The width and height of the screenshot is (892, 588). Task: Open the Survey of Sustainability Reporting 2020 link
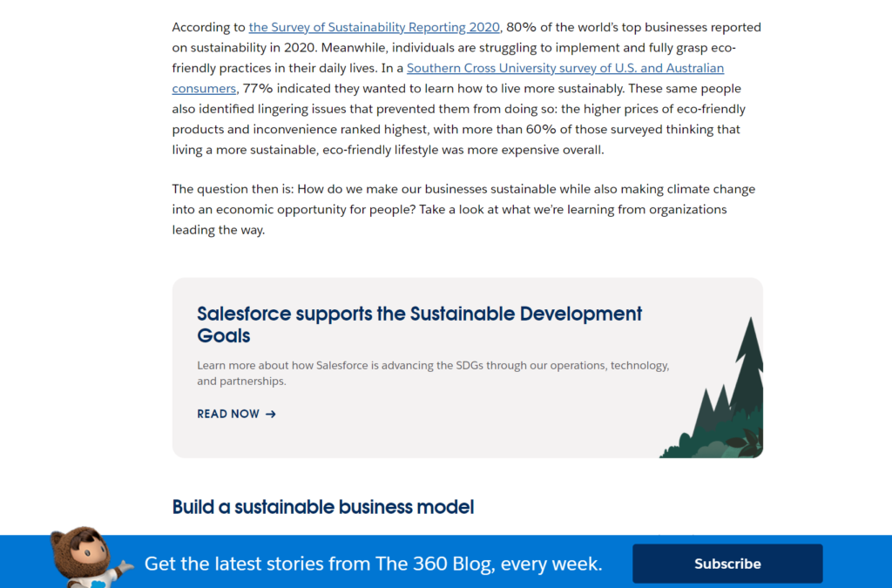pyautogui.click(x=374, y=27)
